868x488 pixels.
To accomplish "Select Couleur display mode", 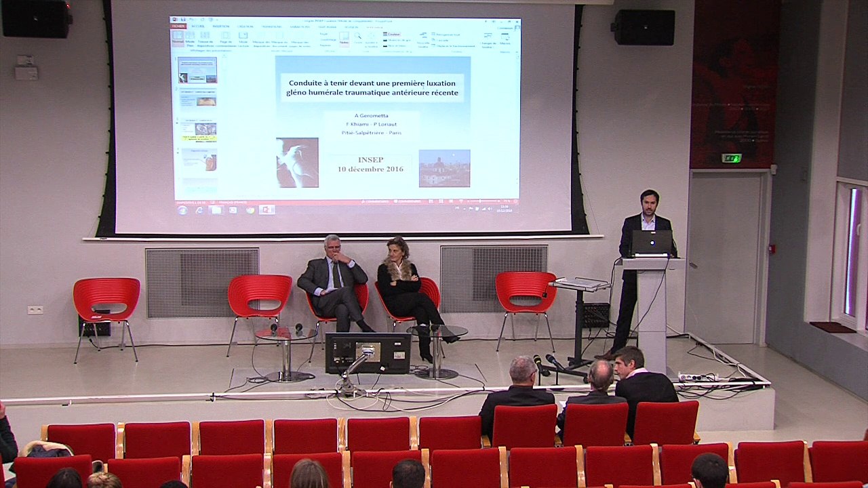I will point(393,34).
